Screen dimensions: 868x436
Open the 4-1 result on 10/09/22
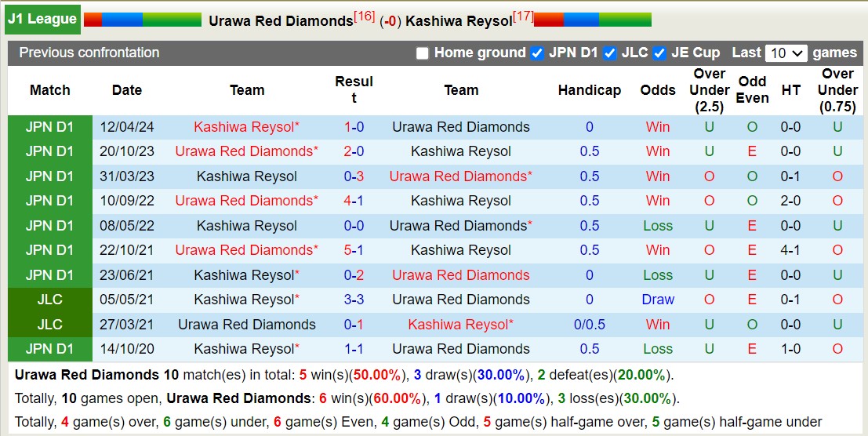click(x=354, y=201)
